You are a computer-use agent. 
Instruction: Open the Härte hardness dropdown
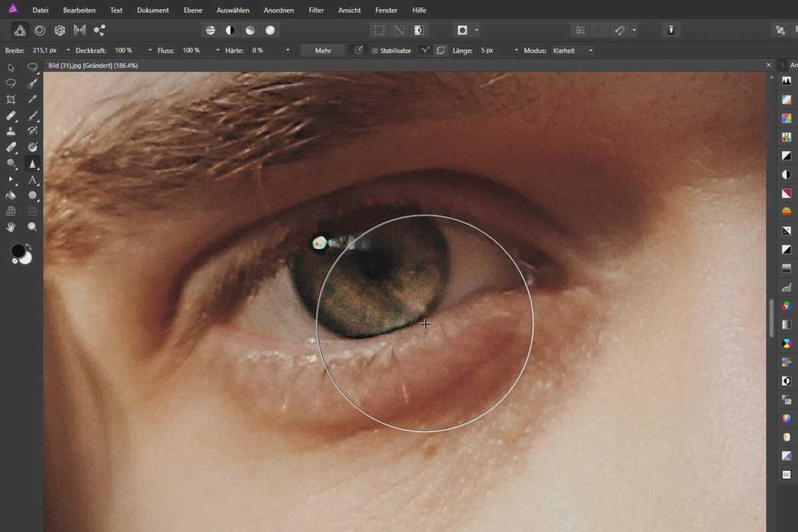(x=288, y=51)
